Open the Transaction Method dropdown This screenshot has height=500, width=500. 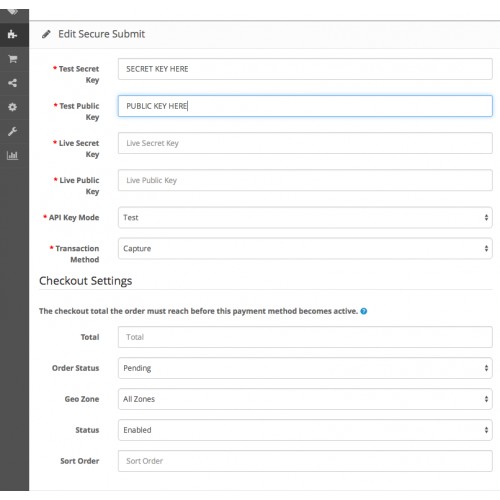305,249
